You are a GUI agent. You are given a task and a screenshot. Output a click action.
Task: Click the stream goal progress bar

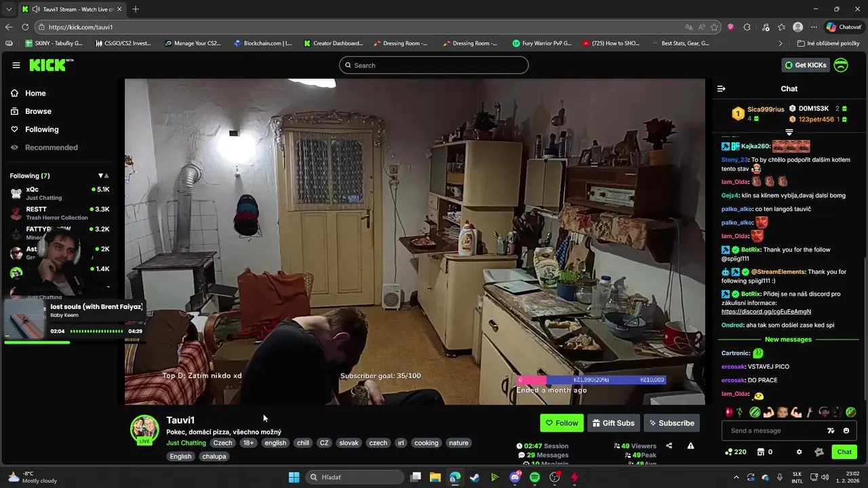click(591, 380)
